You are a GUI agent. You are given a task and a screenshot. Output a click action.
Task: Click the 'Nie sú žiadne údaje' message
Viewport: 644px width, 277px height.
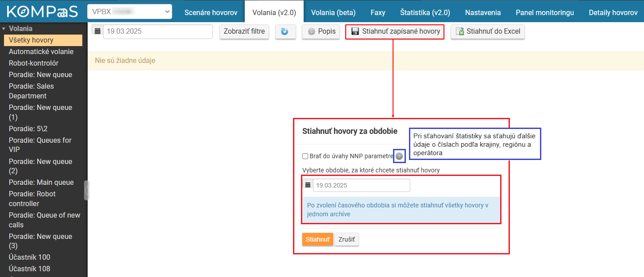(125, 60)
